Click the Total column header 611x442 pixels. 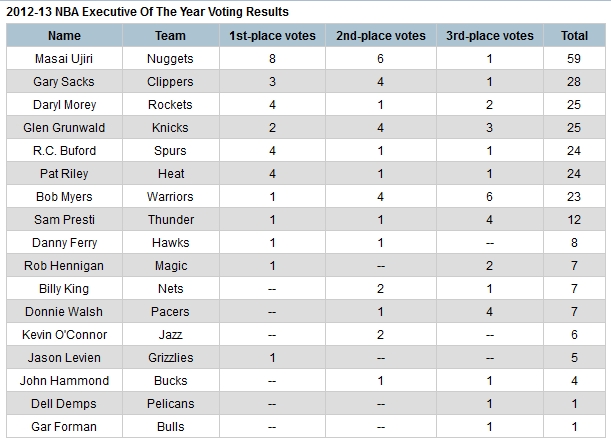click(574, 36)
